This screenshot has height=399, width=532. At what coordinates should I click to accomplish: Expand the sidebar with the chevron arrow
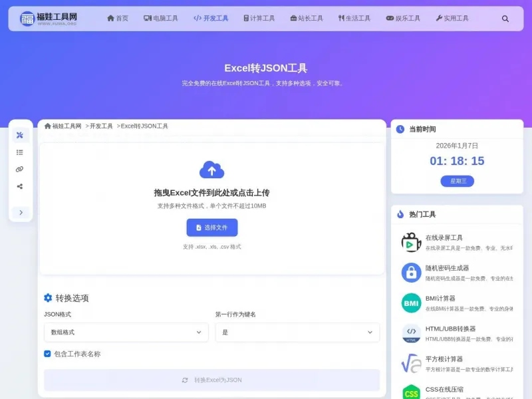(21, 212)
